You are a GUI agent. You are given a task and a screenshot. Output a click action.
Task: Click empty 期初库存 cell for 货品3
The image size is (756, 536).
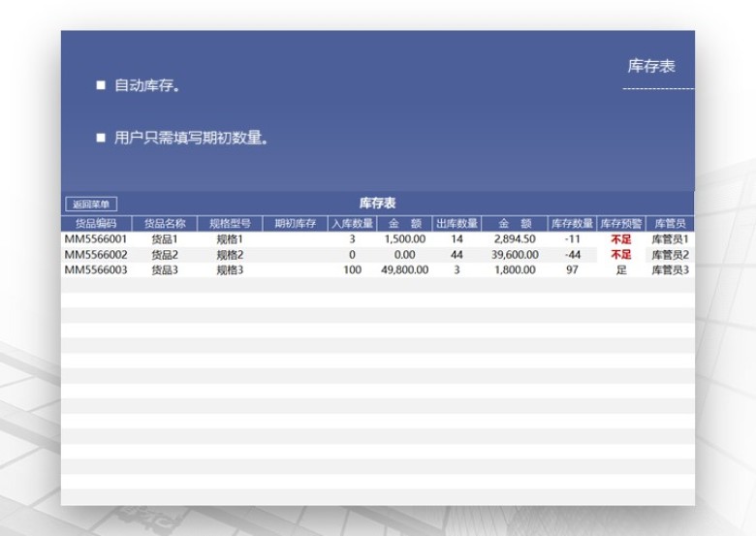pos(295,269)
